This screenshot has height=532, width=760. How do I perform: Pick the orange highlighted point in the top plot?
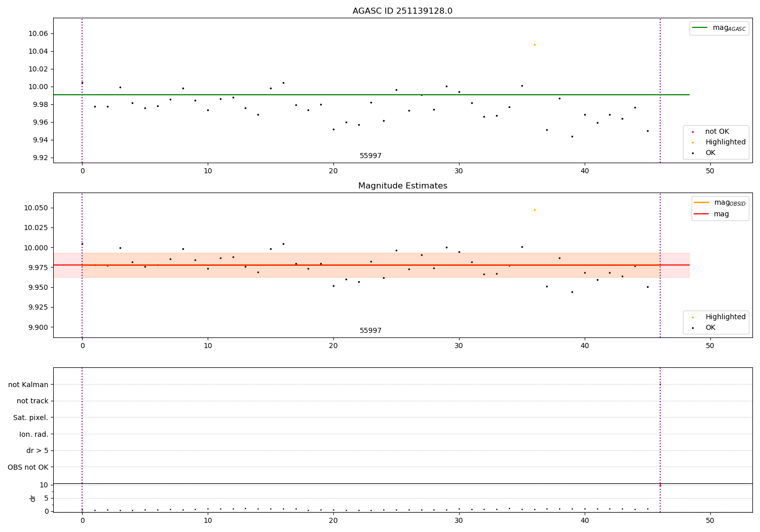pyautogui.click(x=535, y=45)
